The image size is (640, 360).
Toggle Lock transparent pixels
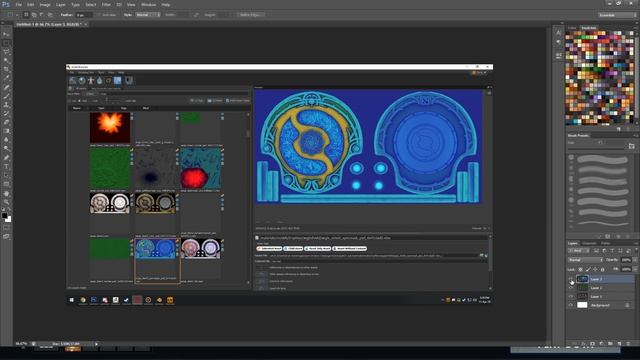click(x=580, y=269)
